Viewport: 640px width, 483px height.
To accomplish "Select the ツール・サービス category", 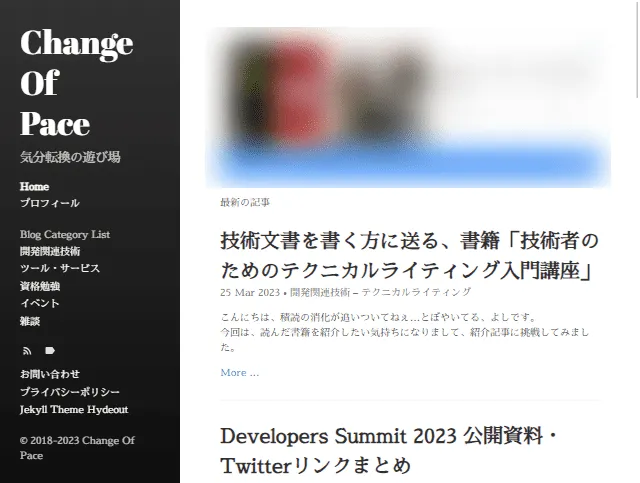I will (60, 268).
